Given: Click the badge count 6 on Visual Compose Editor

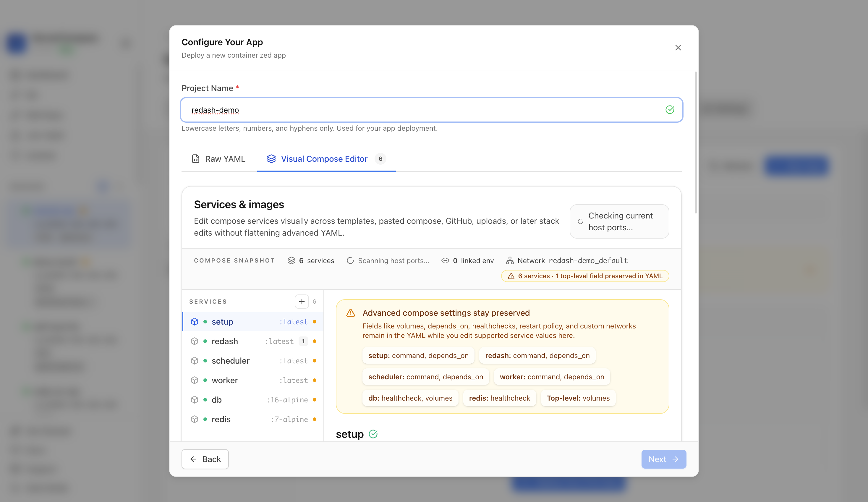Looking at the screenshot, I should (x=380, y=159).
